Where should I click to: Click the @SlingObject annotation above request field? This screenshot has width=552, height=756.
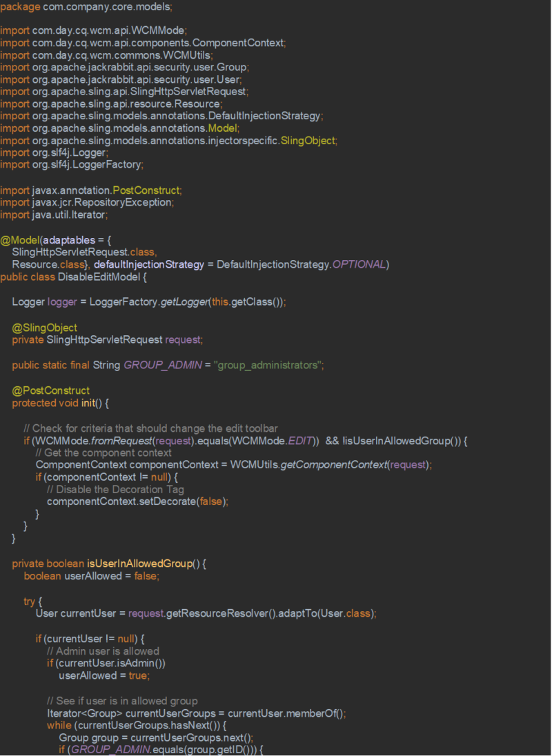(44, 328)
